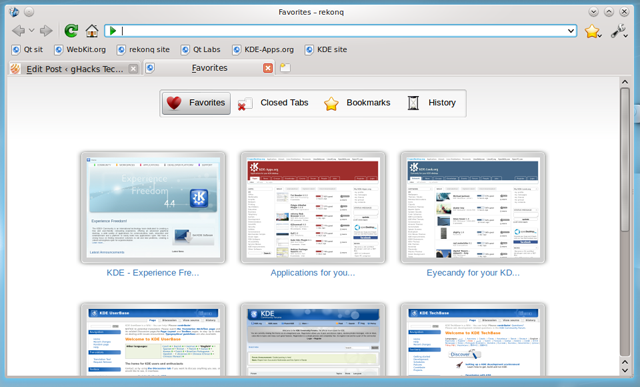Expand the URL bar history dropdown arrow

[x=570, y=31]
